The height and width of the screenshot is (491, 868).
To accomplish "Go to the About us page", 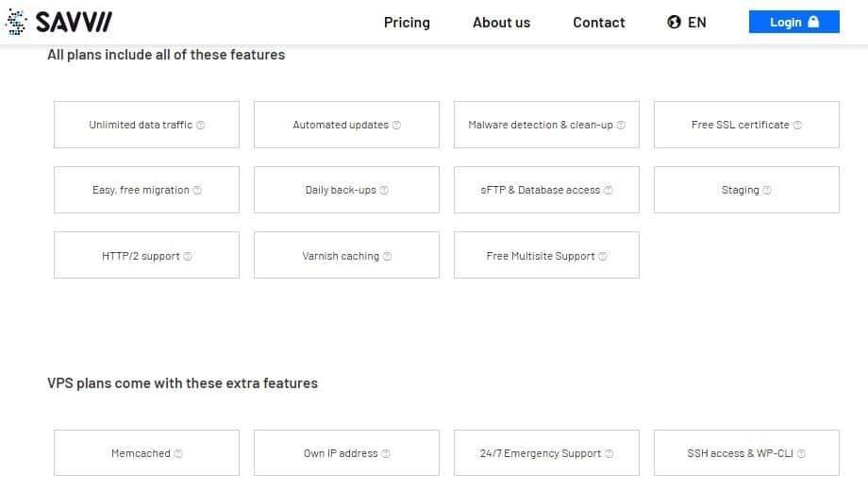I will click(502, 22).
